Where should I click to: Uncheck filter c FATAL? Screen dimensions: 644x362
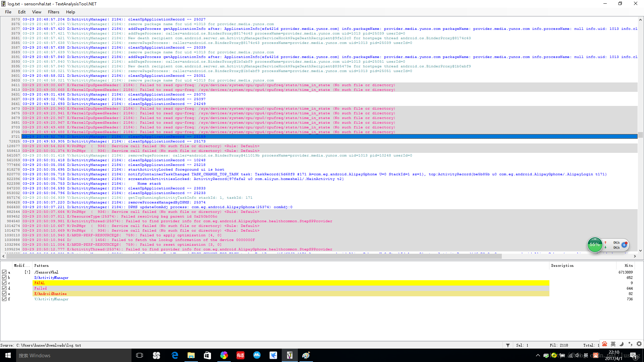pyautogui.click(x=4, y=283)
